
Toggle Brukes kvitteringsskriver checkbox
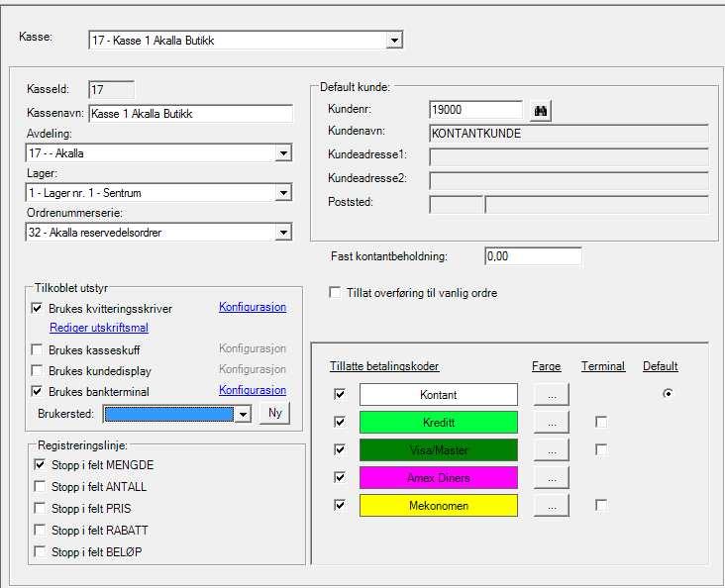click(37, 308)
